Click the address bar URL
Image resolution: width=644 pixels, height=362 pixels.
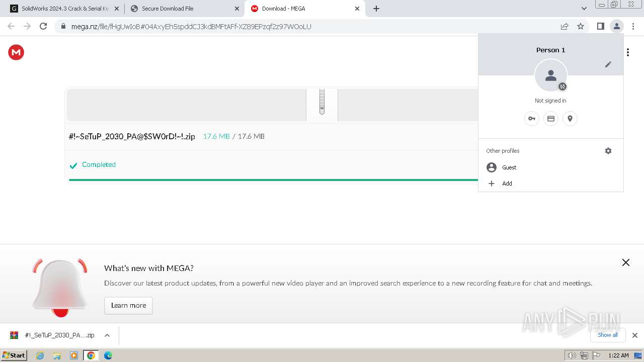[x=191, y=26]
